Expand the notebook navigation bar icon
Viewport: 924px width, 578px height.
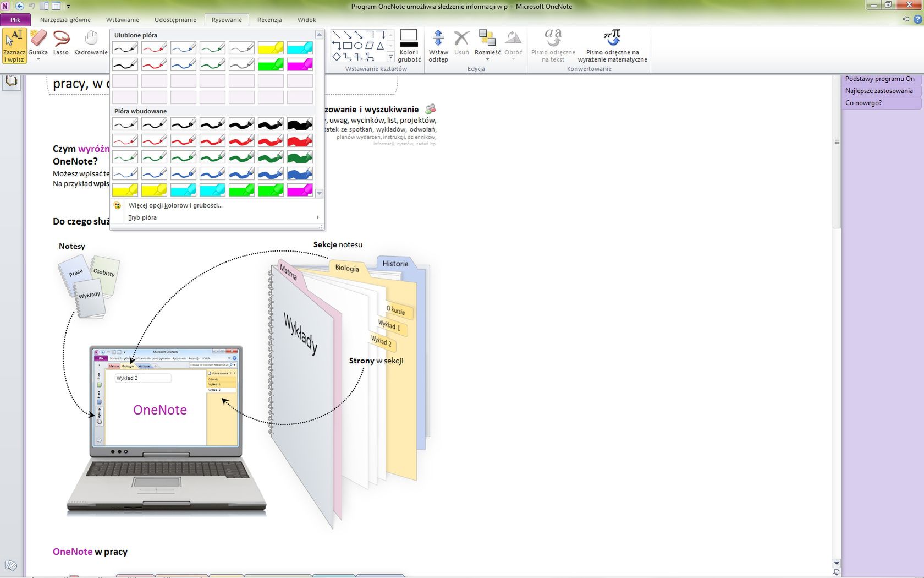click(x=12, y=81)
